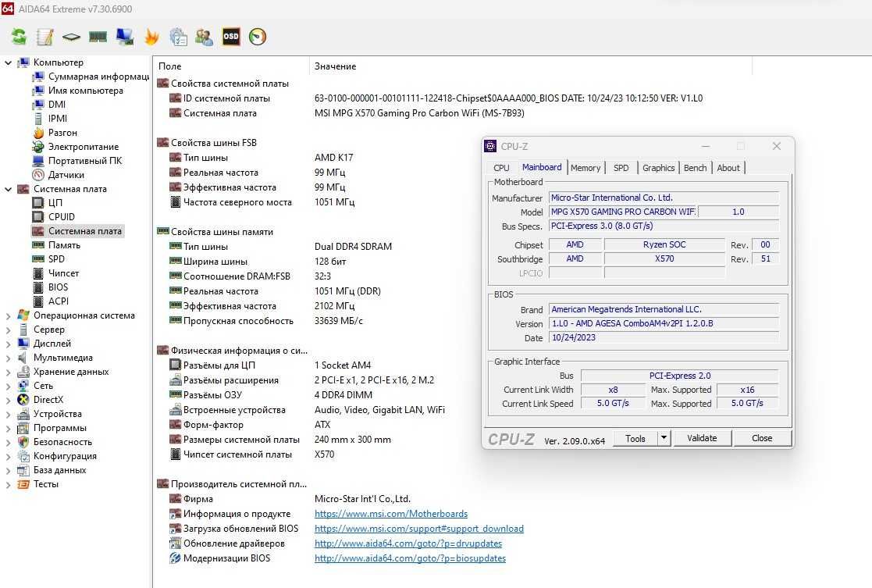Select the Форм-фактор row
Viewport: 872px width, 588px height.
250,425
